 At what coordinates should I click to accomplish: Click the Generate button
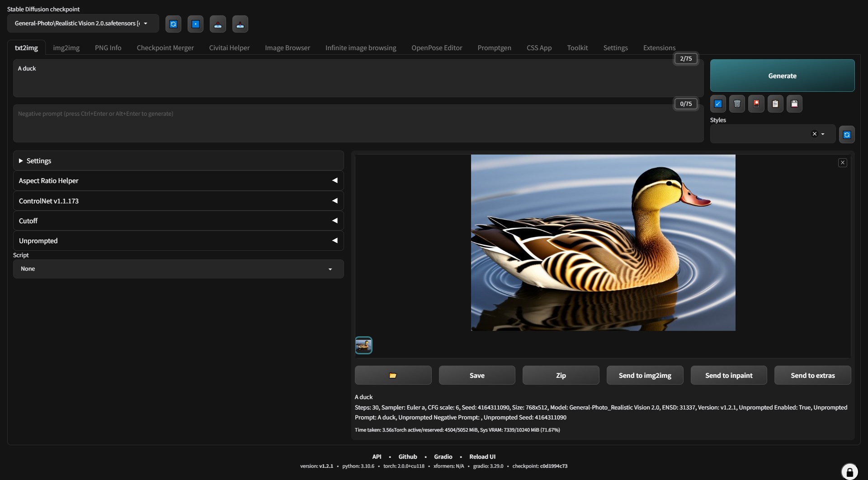782,76
